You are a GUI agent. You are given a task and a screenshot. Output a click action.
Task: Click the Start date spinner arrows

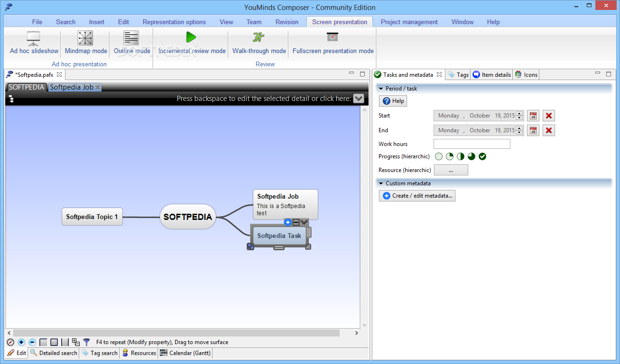point(519,116)
